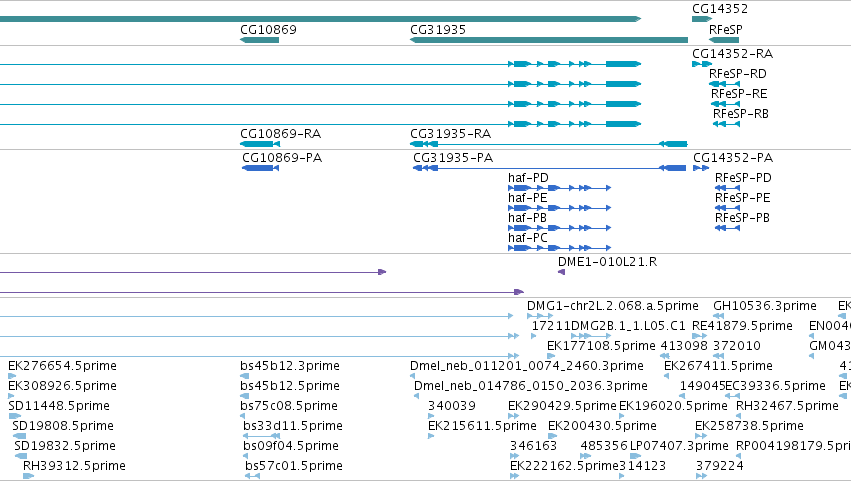Select the EK200430.5prime label
Screen dimensions: 851x481
click(x=602, y=426)
